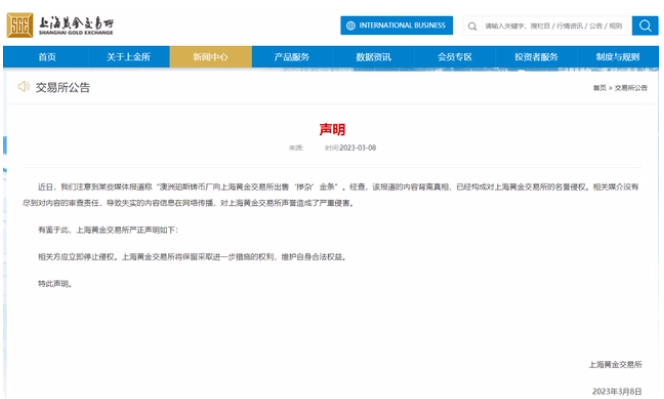
Task: Open the 产品服务 menu
Action: (292, 57)
